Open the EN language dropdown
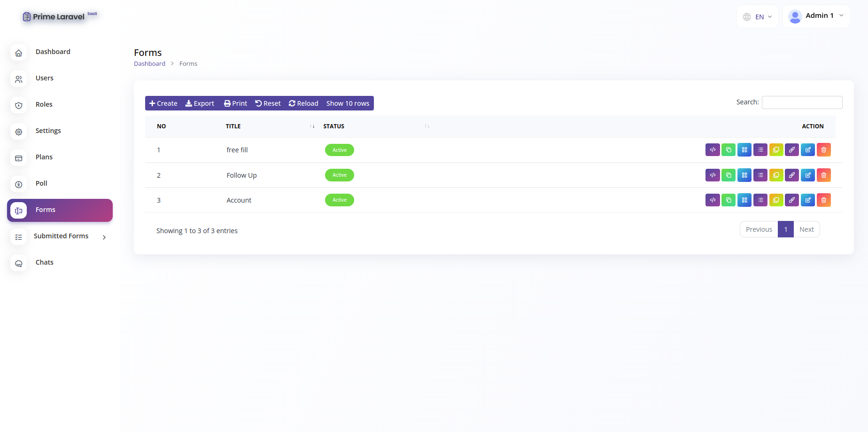This screenshot has height=432, width=868. coord(758,17)
